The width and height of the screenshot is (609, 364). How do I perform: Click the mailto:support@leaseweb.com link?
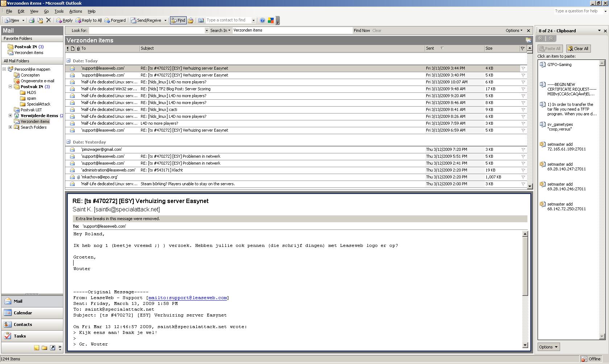(187, 298)
